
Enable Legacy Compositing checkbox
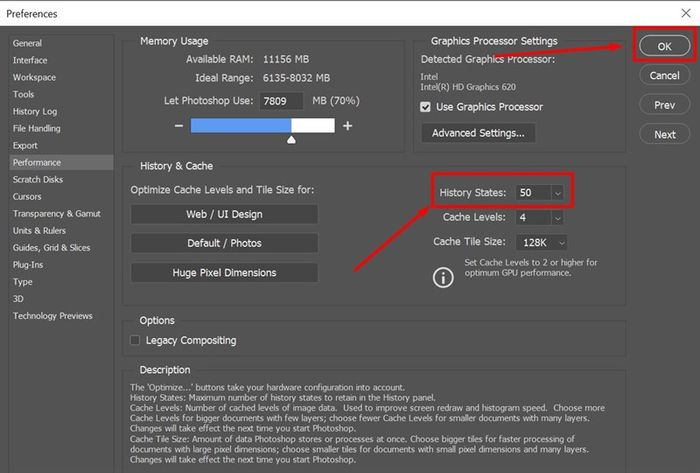point(134,340)
